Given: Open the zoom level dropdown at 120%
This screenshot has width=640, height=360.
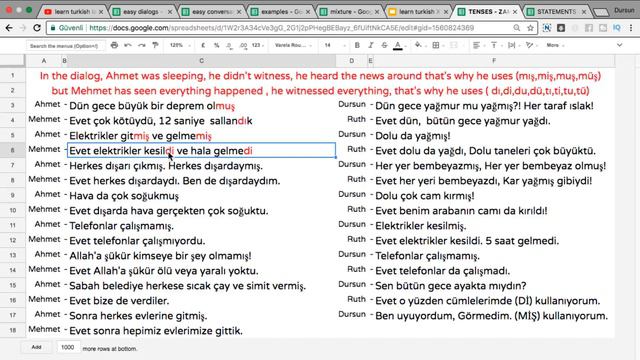Looking at the screenshot, I should tap(180, 45).
